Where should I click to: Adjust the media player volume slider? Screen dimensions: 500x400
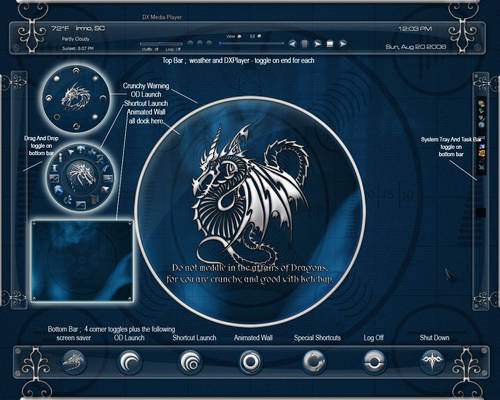161,44
